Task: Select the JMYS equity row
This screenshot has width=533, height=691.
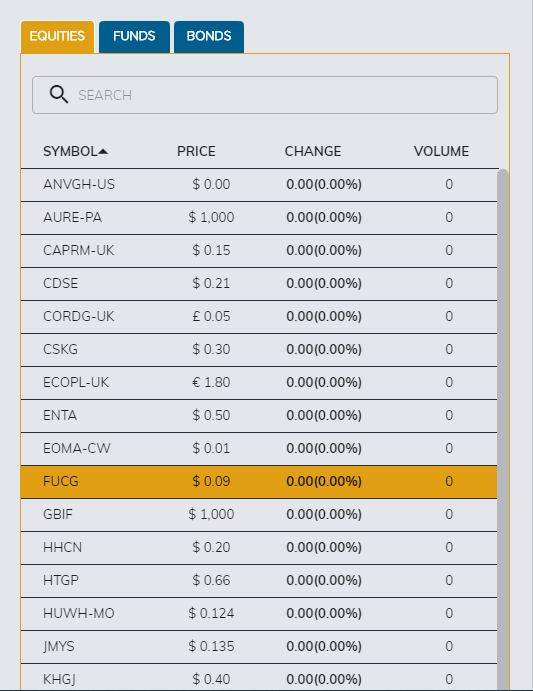Action: click(259, 647)
